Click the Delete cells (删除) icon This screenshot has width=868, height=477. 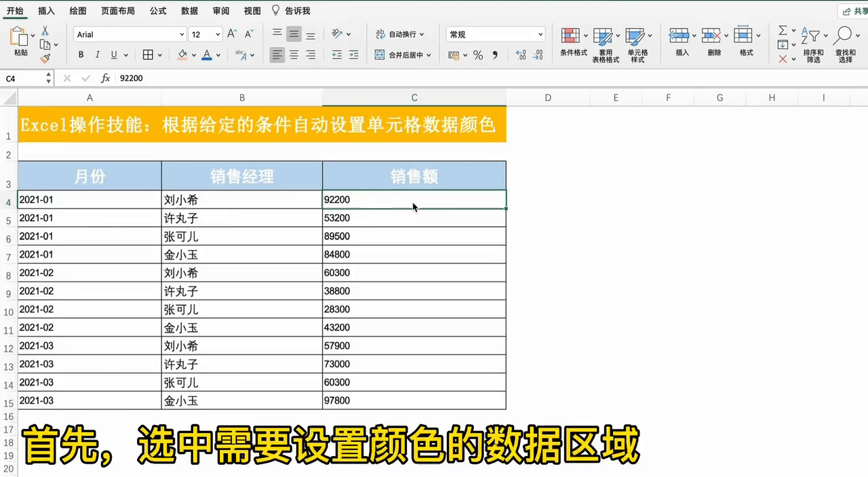tap(711, 35)
